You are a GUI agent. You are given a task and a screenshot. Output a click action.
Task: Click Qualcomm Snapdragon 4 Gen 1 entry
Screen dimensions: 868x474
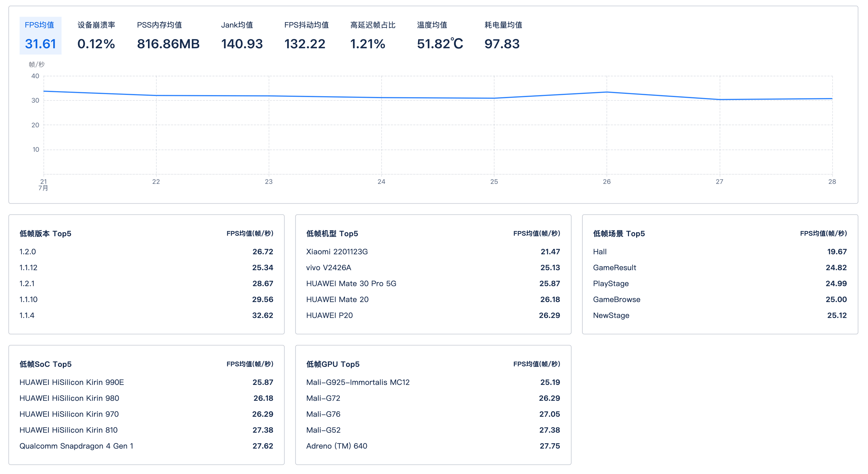coord(76,446)
